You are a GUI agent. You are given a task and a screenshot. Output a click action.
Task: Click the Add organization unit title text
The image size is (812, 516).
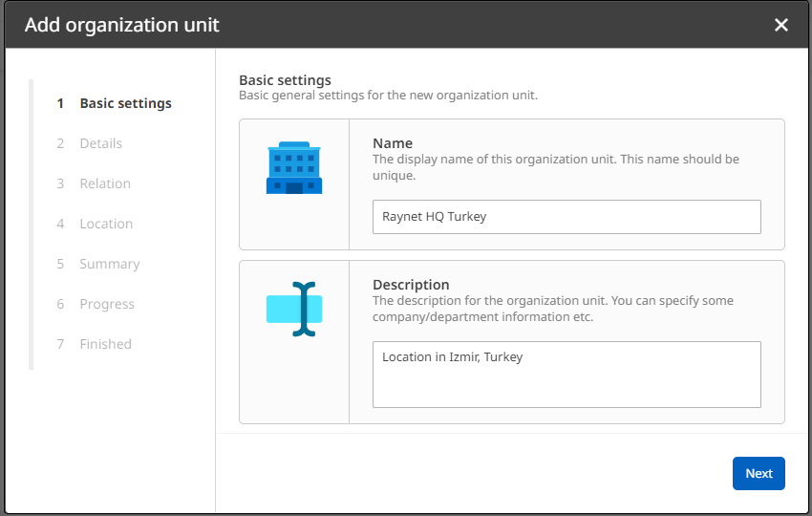(x=122, y=25)
